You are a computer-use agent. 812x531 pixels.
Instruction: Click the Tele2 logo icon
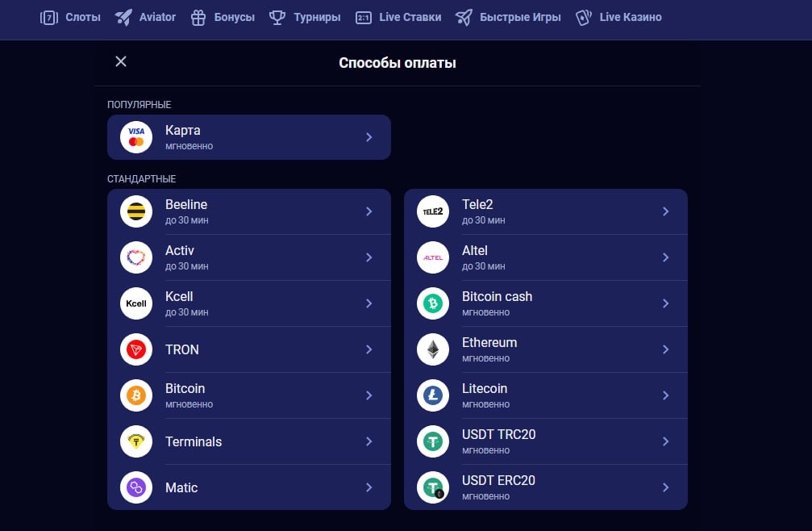click(x=433, y=211)
